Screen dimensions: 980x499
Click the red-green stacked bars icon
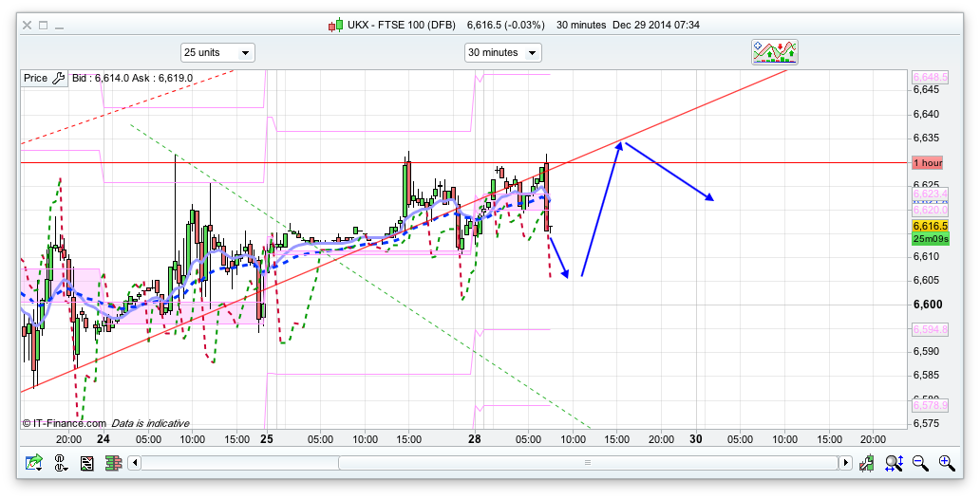[113, 463]
